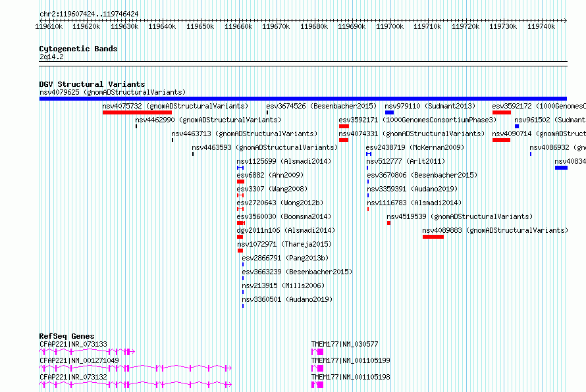Open nsv4462990 (gnomADStructuralVariants) label
Image resolution: width=586 pixels, height=392 pixels.
coord(208,120)
